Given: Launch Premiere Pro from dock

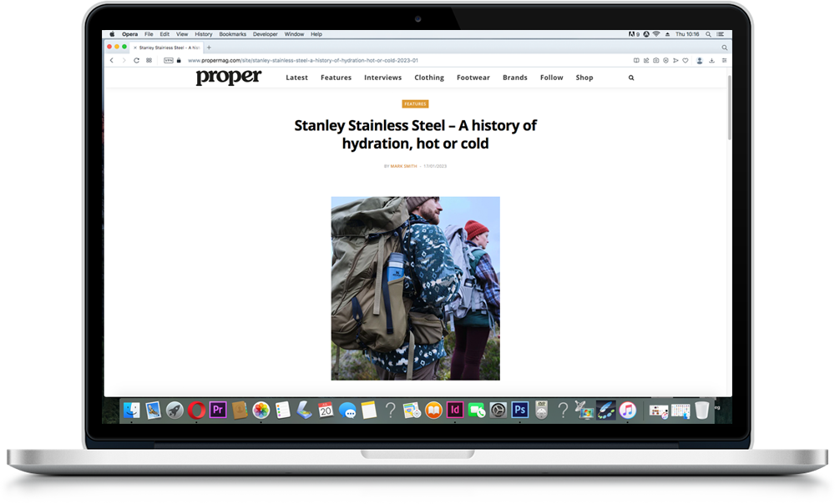Looking at the screenshot, I should 218,410.
